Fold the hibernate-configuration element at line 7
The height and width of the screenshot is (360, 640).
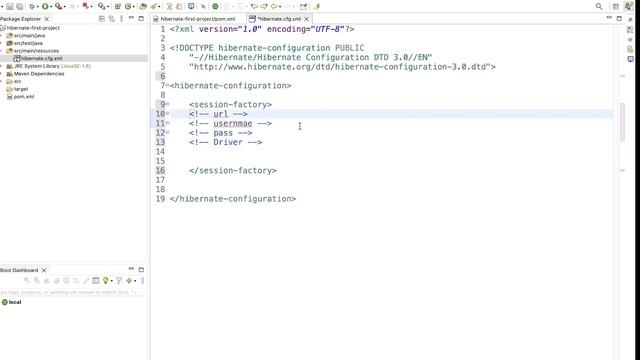[x=167, y=85]
